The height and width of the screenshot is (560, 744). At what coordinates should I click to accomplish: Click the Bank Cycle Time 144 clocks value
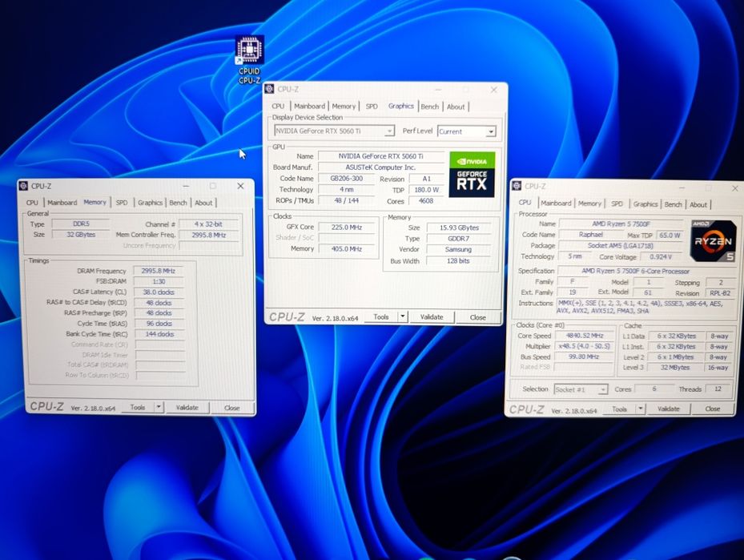pyautogui.click(x=159, y=334)
